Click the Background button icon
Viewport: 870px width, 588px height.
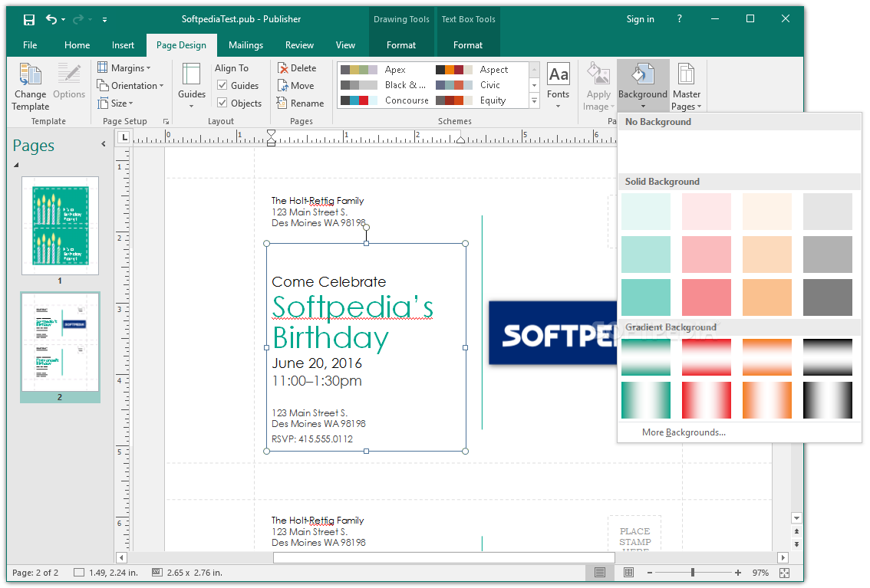tap(642, 74)
